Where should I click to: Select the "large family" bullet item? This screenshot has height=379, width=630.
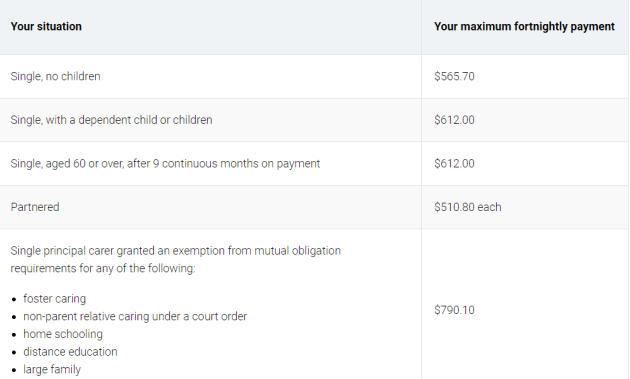coord(52,370)
